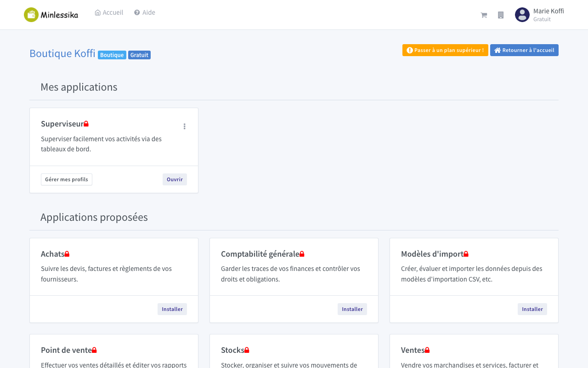Go to Accueil in the top navigation
The width and height of the screenshot is (588, 368).
[x=109, y=12]
